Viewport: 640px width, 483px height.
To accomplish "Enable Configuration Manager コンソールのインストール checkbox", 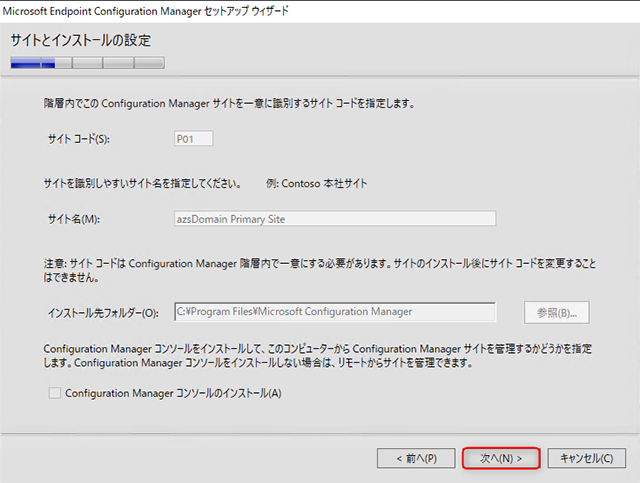I will coord(55,393).
